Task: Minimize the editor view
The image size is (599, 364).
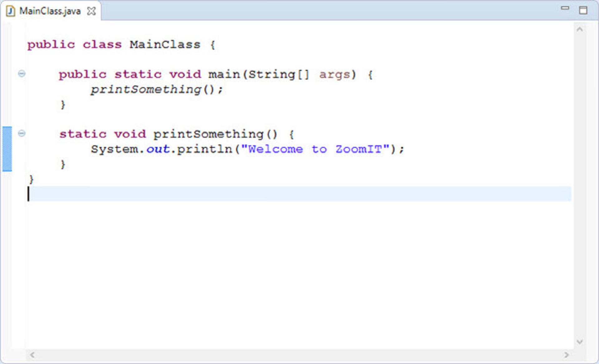Action: [x=565, y=8]
